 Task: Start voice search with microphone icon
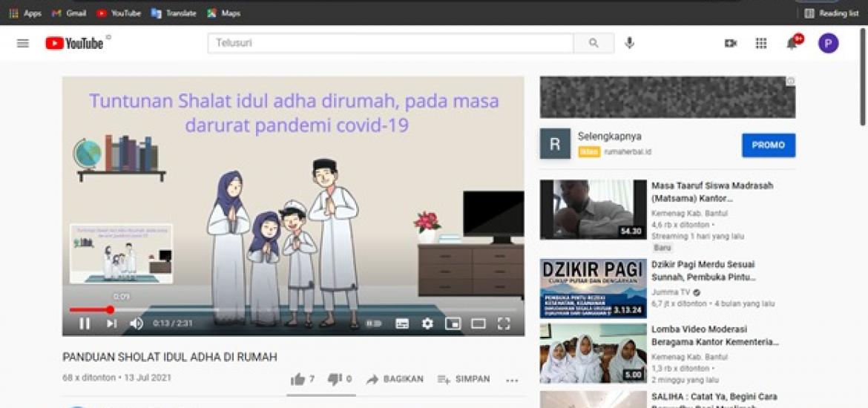[x=629, y=43]
